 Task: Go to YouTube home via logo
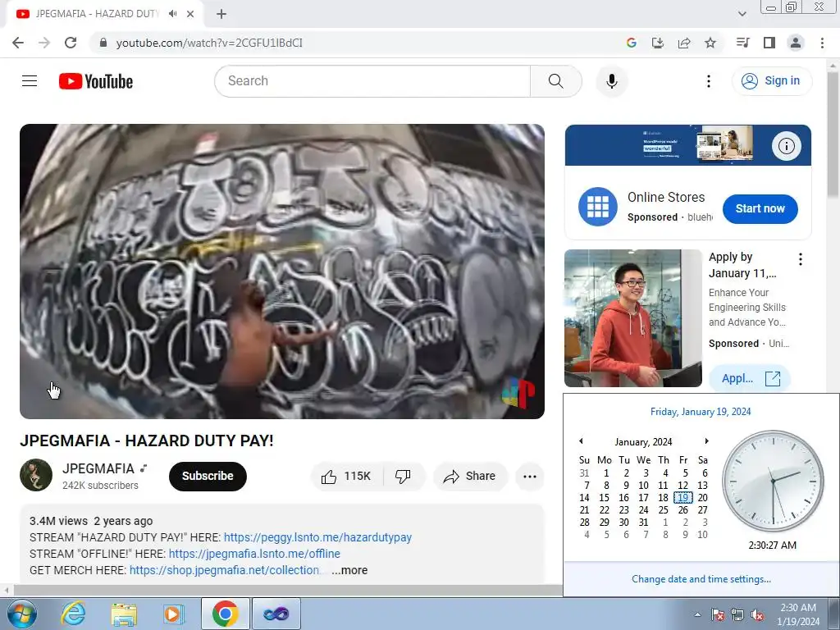pos(96,81)
